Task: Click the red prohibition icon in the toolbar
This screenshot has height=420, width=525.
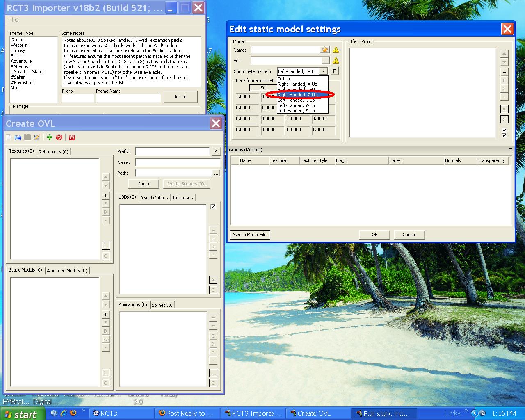Action: (x=59, y=137)
